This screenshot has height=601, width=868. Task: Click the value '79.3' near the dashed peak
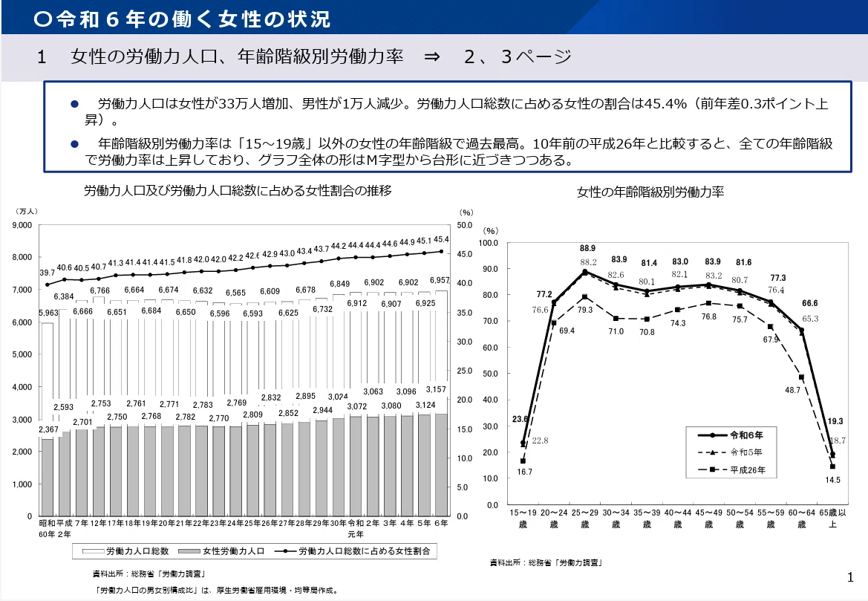point(585,310)
